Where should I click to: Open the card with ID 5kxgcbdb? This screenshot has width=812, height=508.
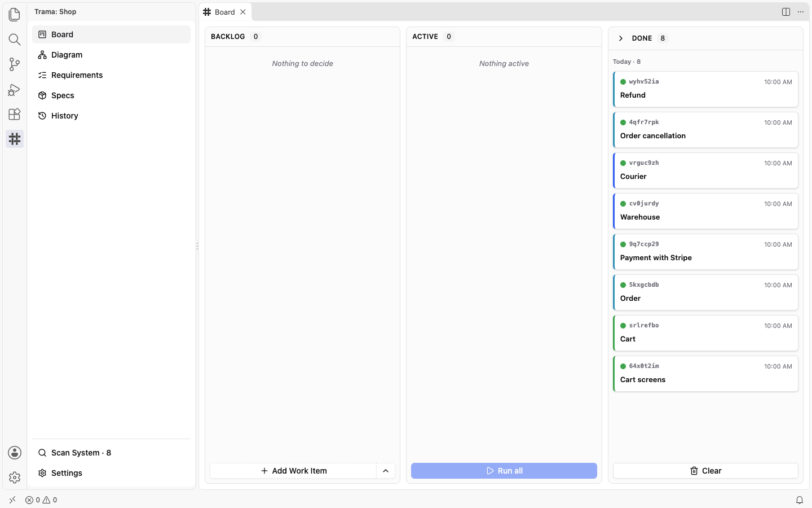click(x=705, y=292)
